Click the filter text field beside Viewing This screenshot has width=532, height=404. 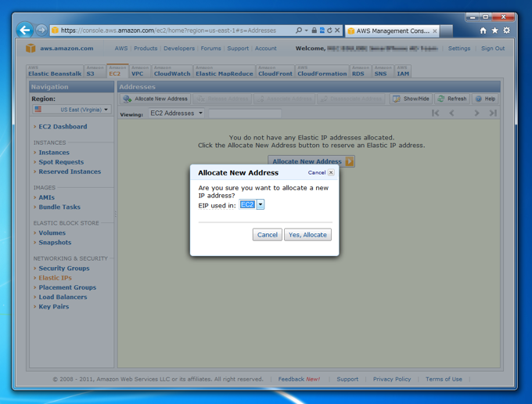click(x=245, y=114)
